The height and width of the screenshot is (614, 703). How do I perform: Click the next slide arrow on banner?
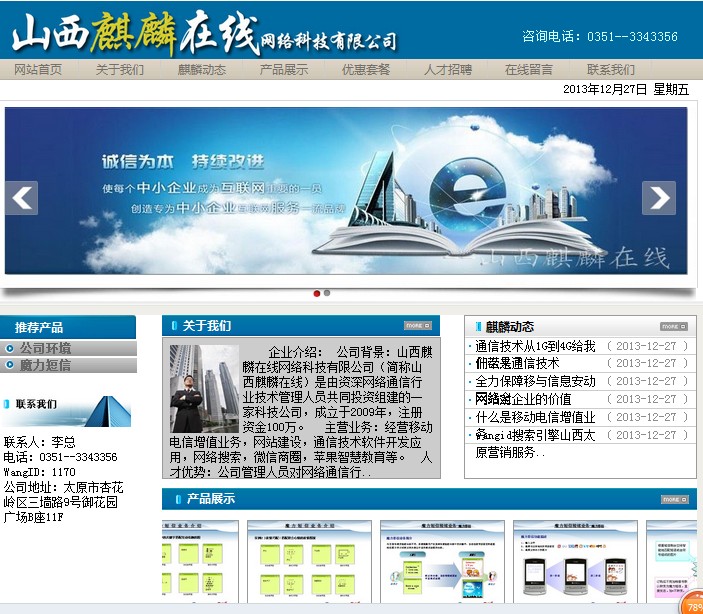coord(658,198)
